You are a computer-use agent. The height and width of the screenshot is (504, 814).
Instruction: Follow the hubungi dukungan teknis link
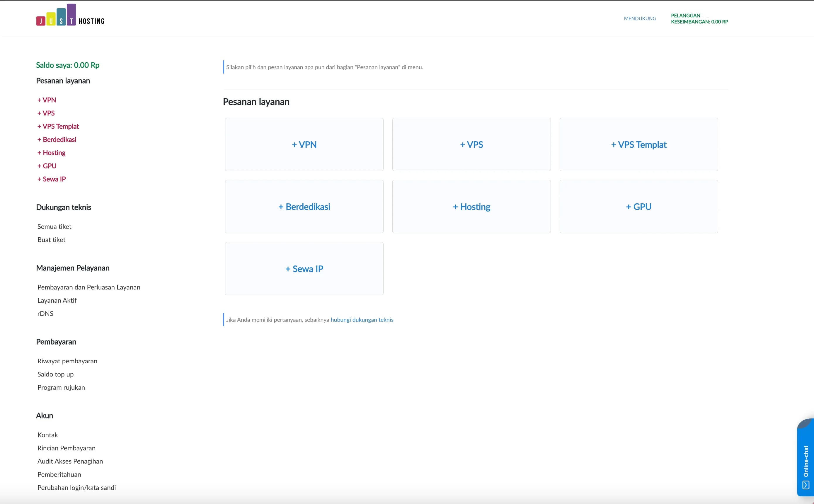362,320
